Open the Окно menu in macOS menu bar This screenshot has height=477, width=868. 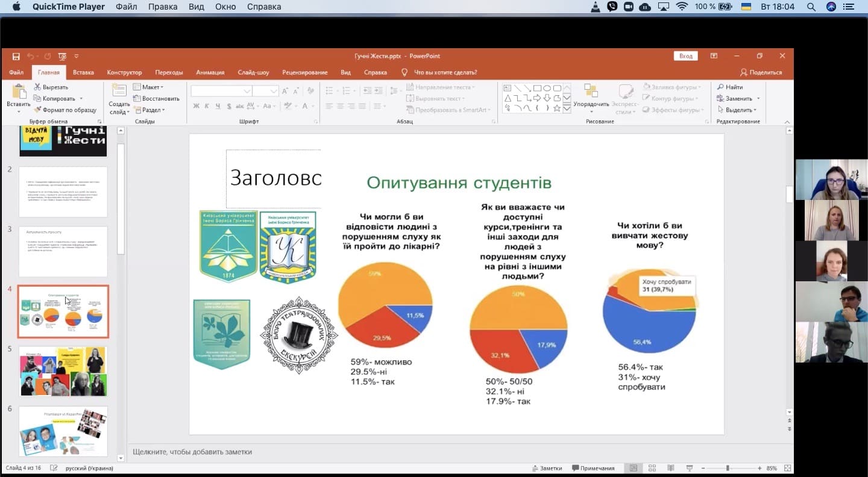225,7
